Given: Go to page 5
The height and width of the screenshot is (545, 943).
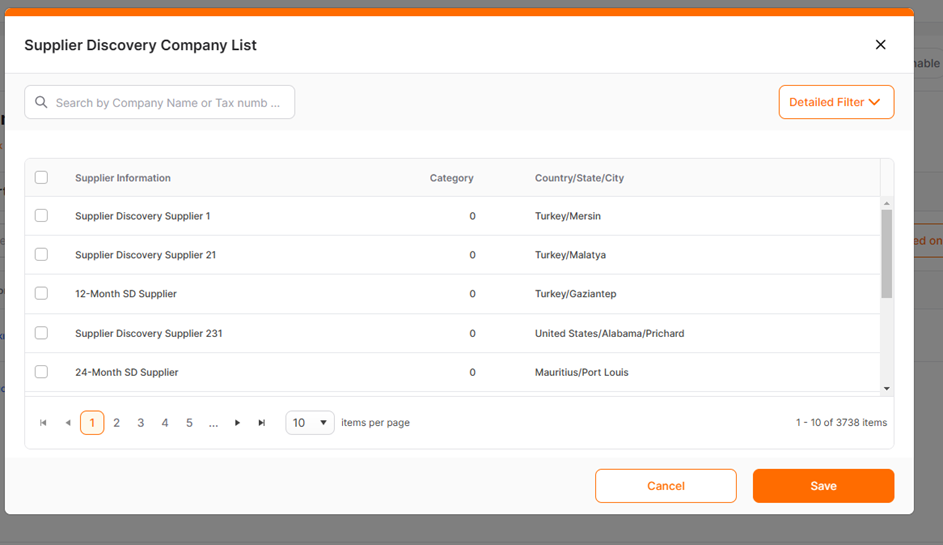Looking at the screenshot, I should [189, 423].
